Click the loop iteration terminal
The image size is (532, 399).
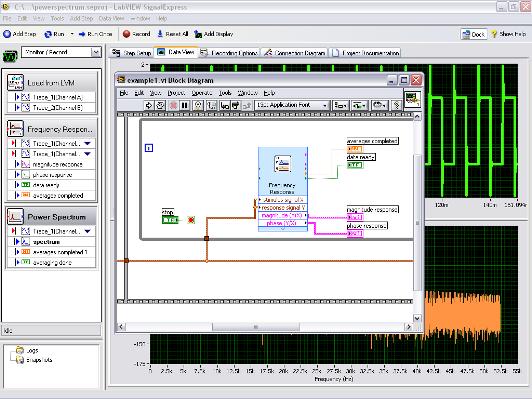coord(149,148)
